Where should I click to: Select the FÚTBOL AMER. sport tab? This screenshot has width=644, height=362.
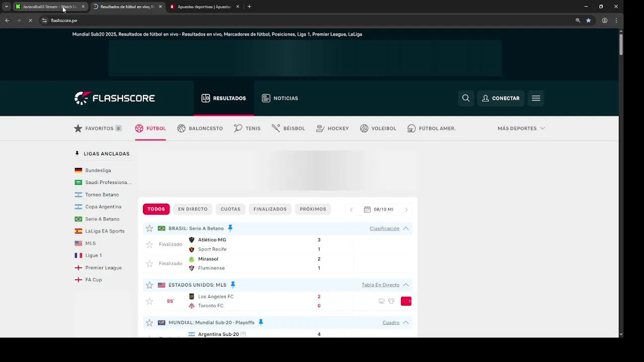point(432,128)
